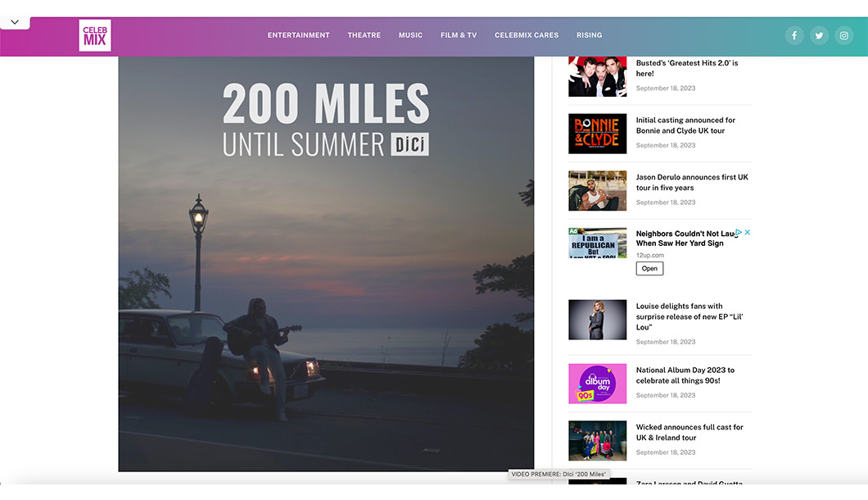The image size is (868, 500).
Task: Click the Open button on the ad
Action: (649, 268)
